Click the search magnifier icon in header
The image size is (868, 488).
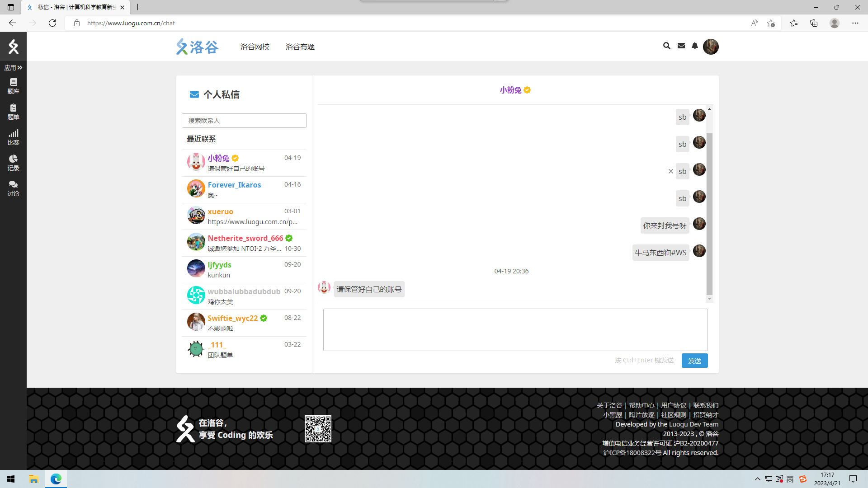666,46
